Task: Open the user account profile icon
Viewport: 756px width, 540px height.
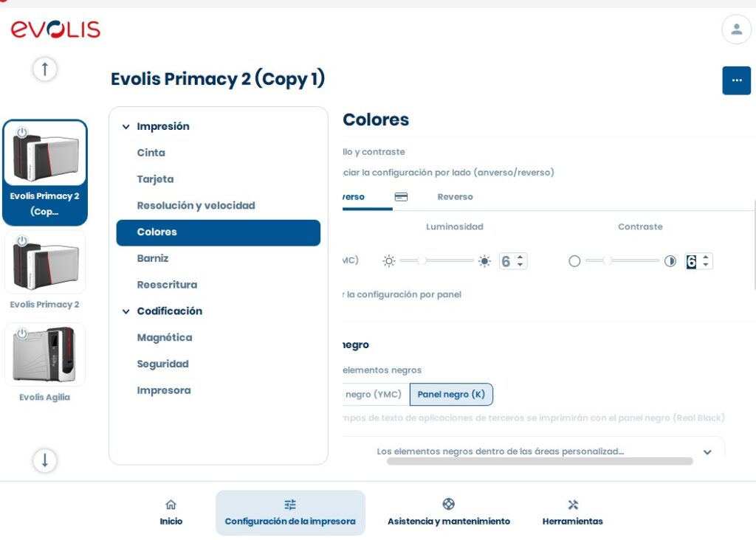Action: click(x=736, y=30)
